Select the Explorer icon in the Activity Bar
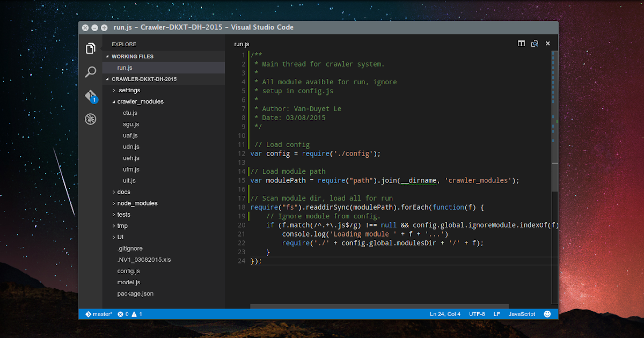 [x=91, y=48]
